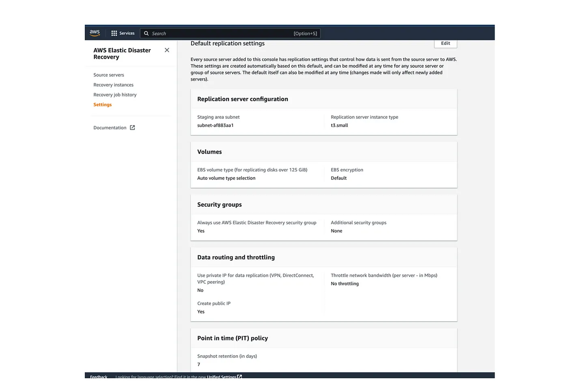Click Point in time (PIT) policy heading
The width and height of the screenshot is (568, 392).
[x=232, y=338]
